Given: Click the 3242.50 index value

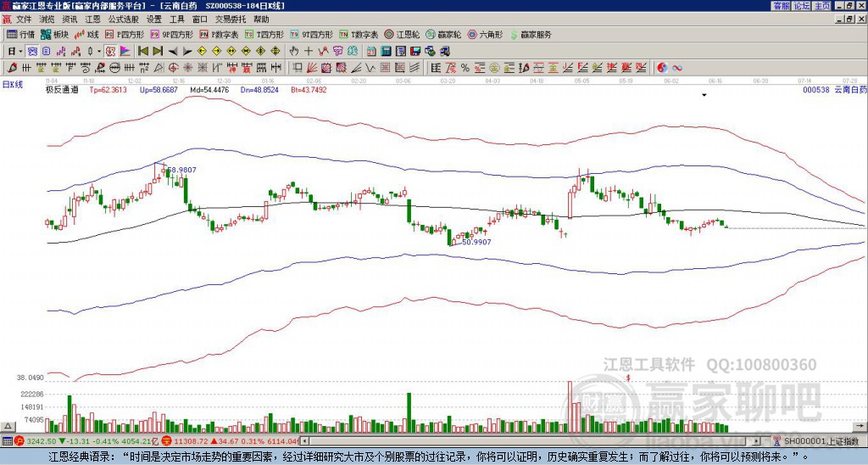Looking at the screenshot, I should (x=42, y=441).
